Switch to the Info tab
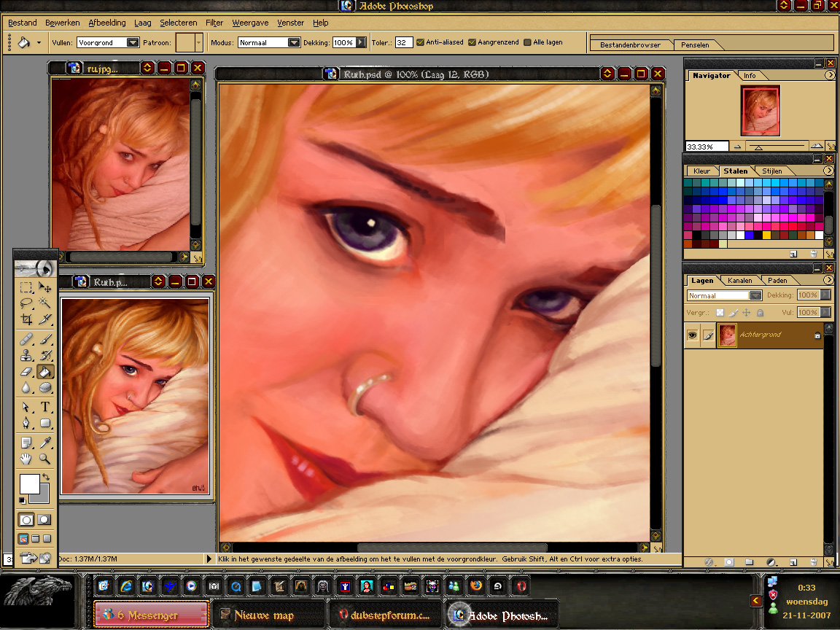This screenshot has height=630, width=840. 750,76
